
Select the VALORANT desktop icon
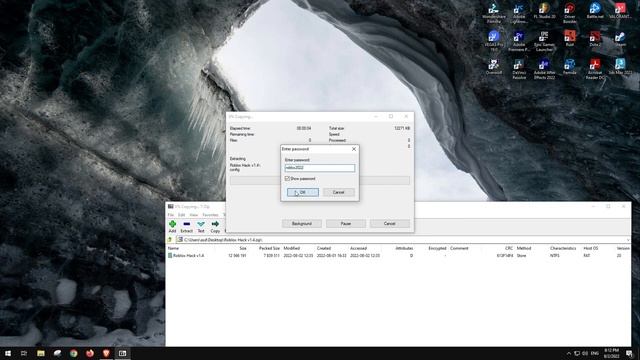620,11
